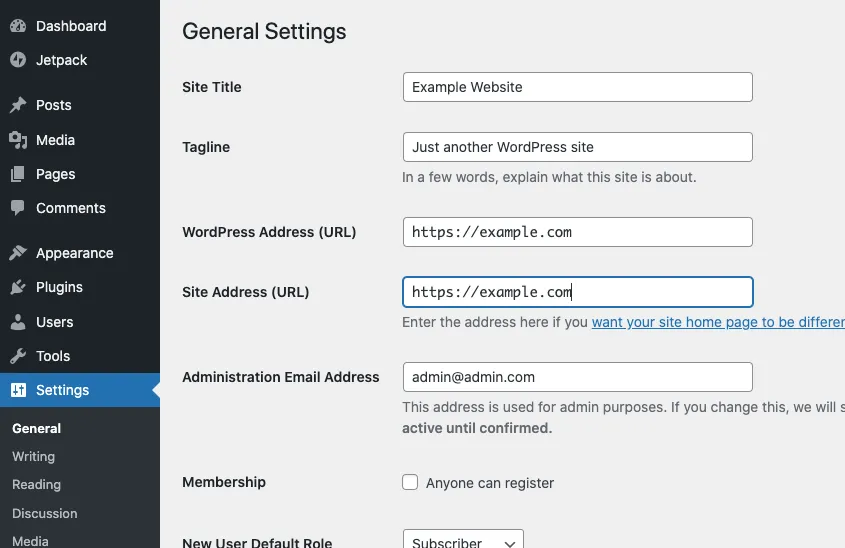The image size is (845, 548).
Task: Open the Media settings submenu item
Action: (30, 541)
